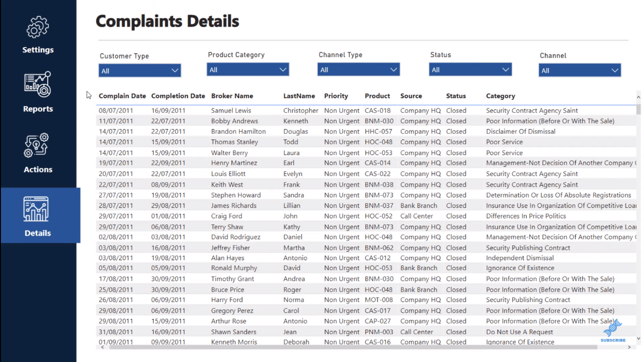
Task: Sort by Complain Date column header
Action: pos(122,96)
